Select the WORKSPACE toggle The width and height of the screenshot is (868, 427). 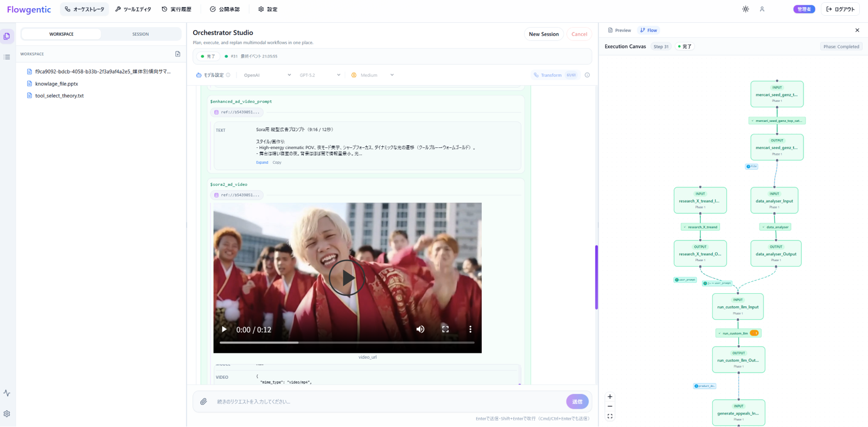[x=61, y=34]
